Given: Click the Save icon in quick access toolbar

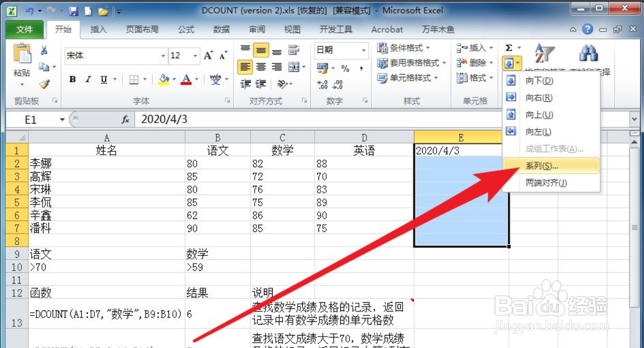Looking at the screenshot, I should [74, 11].
